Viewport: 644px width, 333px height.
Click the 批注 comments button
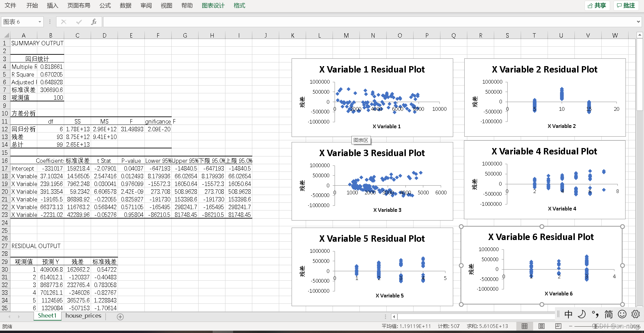click(626, 5)
